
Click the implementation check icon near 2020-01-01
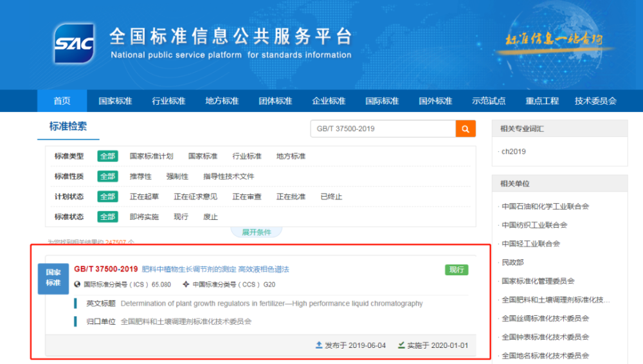401,345
